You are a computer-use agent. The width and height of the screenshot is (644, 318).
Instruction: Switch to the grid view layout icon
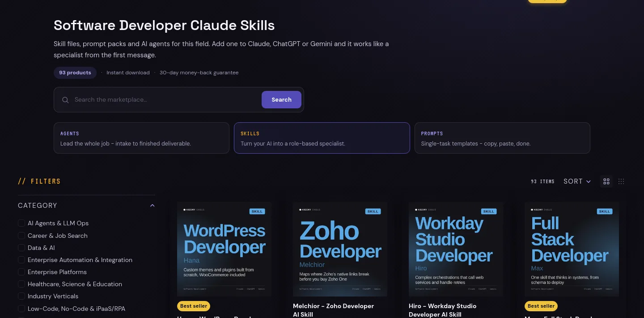point(606,181)
